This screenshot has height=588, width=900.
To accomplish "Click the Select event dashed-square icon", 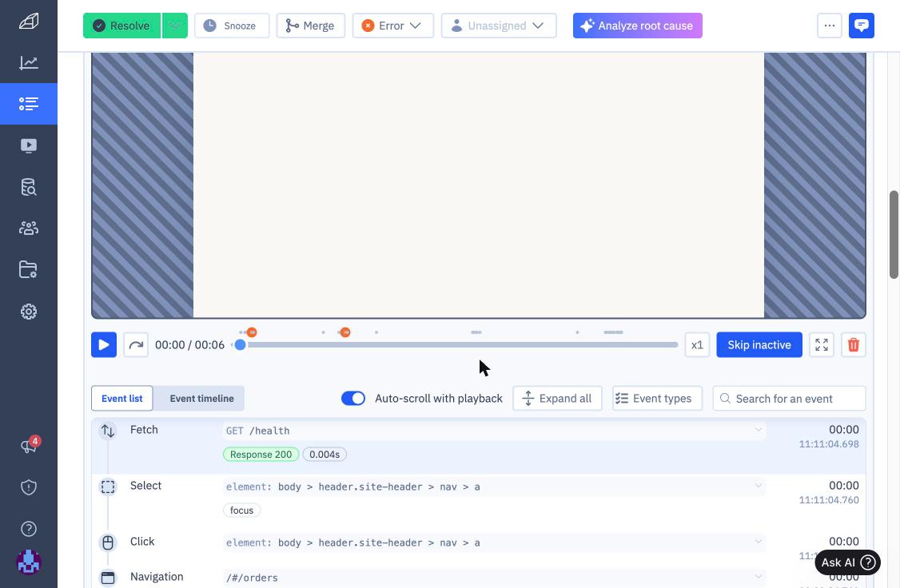I will pyautogui.click(x=108, y=487).
